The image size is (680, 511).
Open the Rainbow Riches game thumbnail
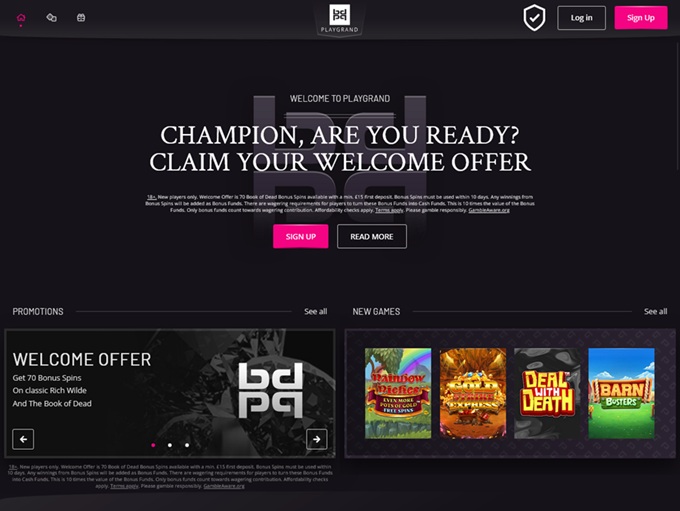pos(398,393)
